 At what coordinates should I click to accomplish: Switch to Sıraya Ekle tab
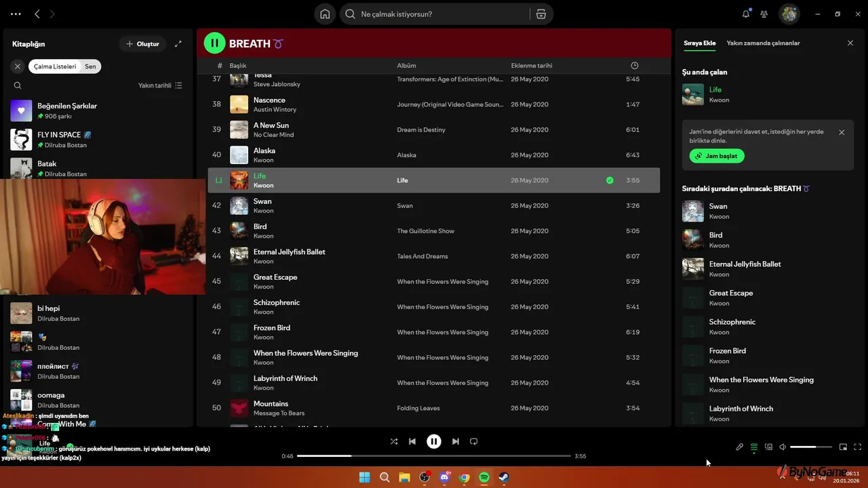tap(699, 43)
